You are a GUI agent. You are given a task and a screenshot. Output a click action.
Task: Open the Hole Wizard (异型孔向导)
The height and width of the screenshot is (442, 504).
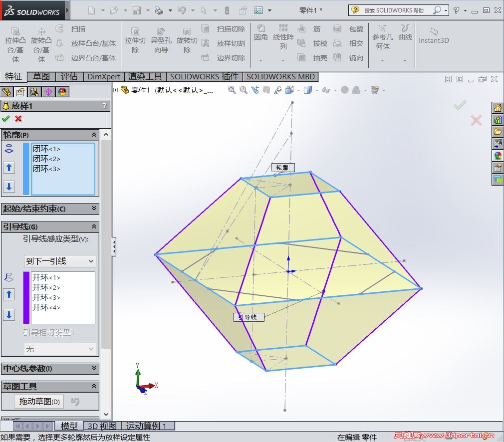click(x=161, y=40)
